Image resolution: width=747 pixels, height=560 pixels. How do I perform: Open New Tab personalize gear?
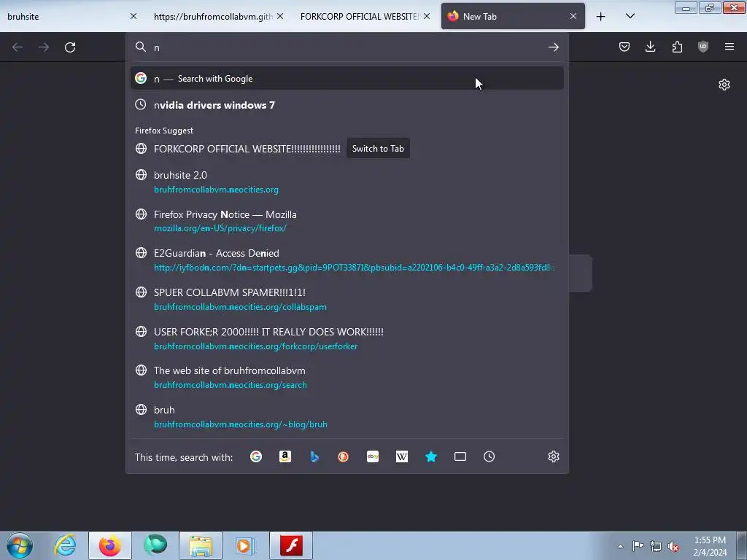click(x=724, y=85)
